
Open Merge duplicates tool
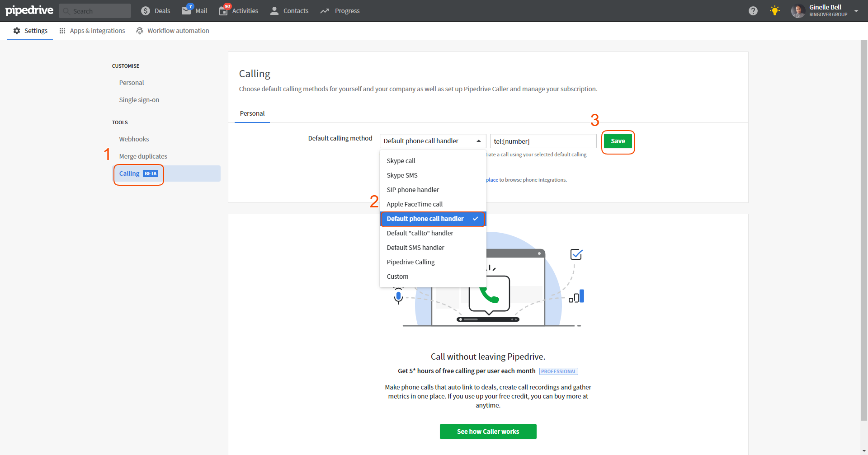tap(143, 156)
